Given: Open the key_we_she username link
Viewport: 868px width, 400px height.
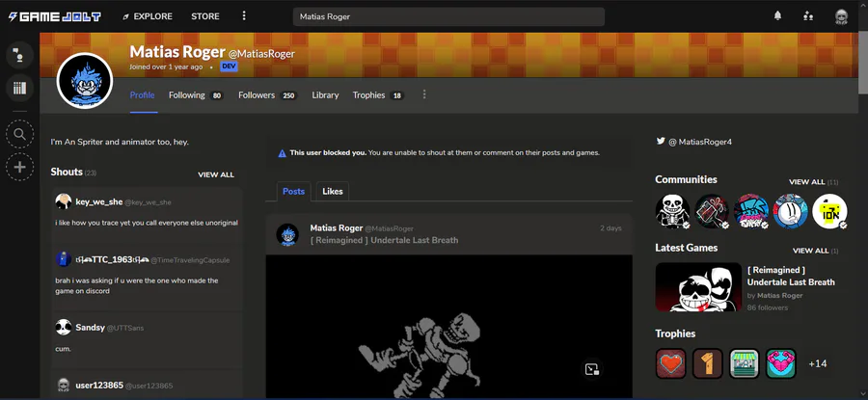Looking at the screenshot, I should [x=99, y=202].
